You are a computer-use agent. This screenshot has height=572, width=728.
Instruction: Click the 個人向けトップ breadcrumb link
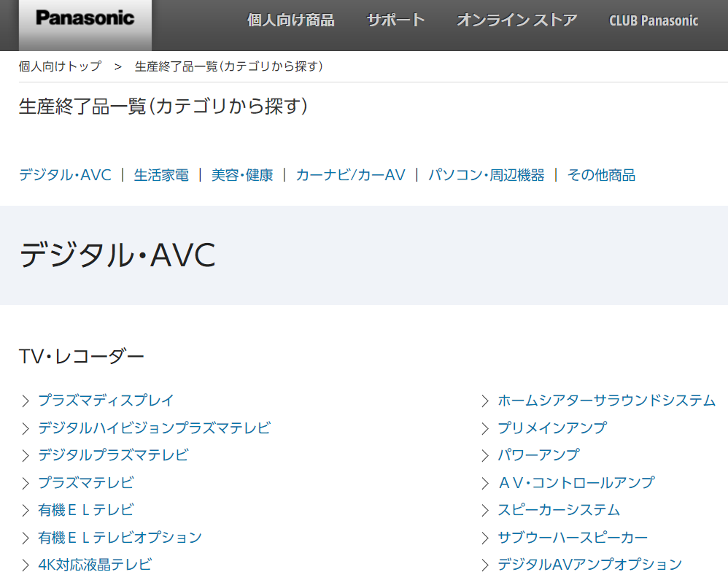pyautogui.click(x=60, y=66)
